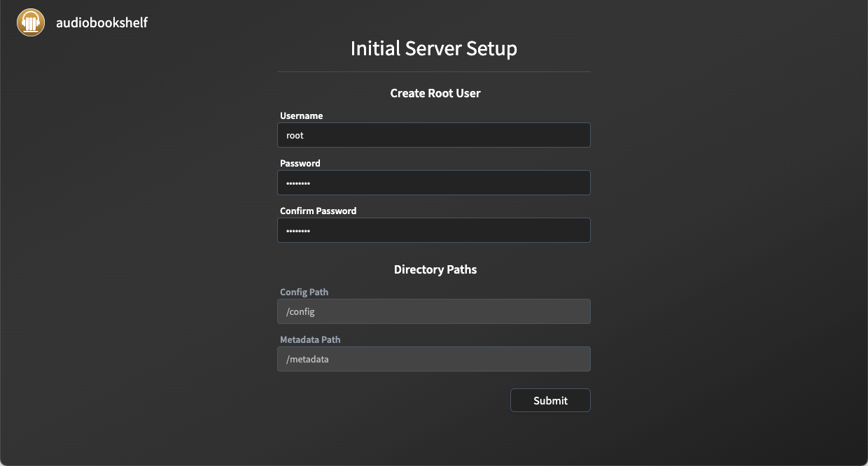Focus the Username field containing root
The width and height of the screenshot is (868, 466).
tap(433, 135)
